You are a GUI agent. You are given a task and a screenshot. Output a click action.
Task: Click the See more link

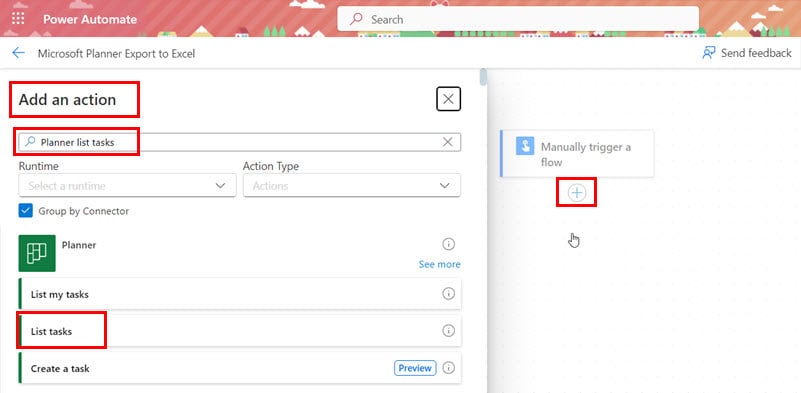point(439,264)
